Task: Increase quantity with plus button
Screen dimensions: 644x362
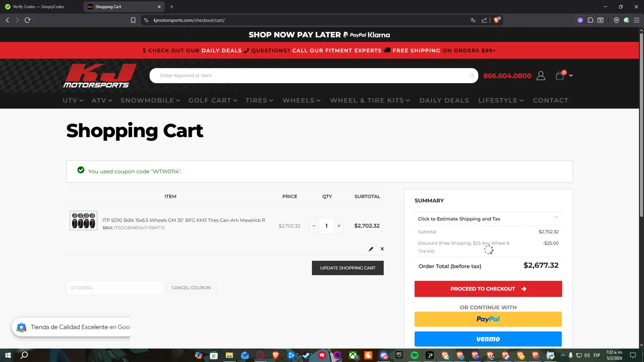Action: tap(339, 226)
